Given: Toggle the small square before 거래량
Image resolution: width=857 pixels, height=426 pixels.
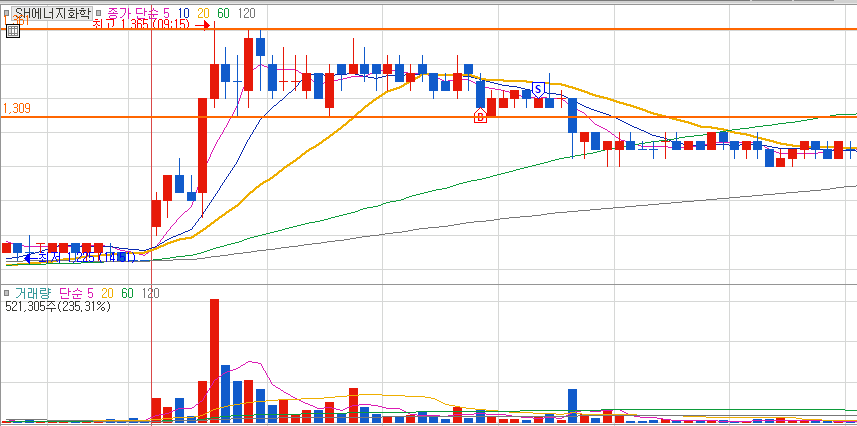Looking at the screenshot, I should coord(7,293).
